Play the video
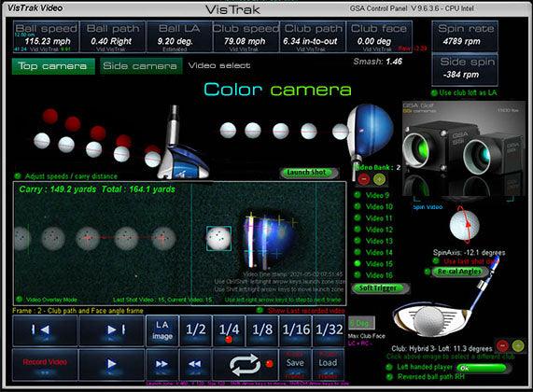The width and height of the screenshot is (533, 392). [x=111, y=363]
